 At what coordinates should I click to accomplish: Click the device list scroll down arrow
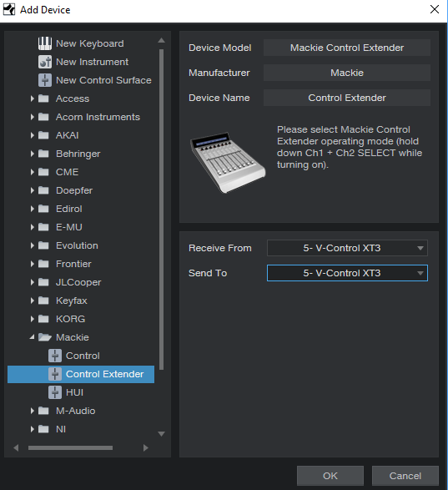click(x=162, y=434)
